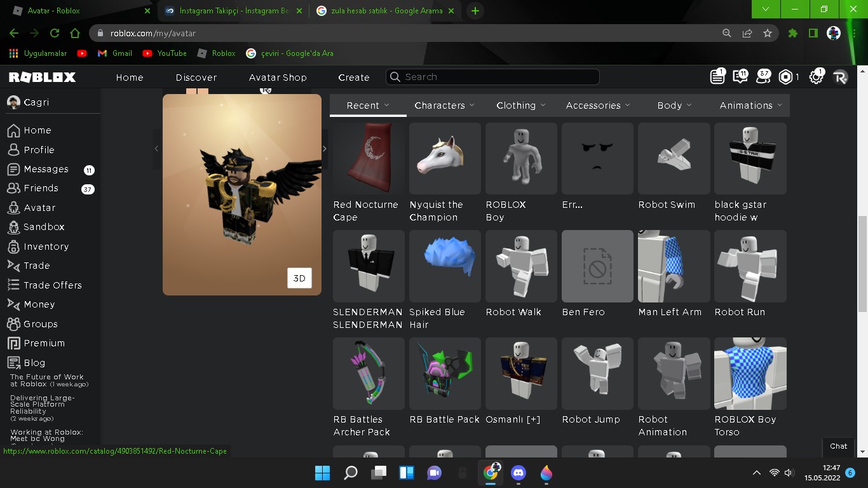The width and height of the screenshot is (868, 488).
Task: Open the Chat button
Action: (x=839, y=446)
